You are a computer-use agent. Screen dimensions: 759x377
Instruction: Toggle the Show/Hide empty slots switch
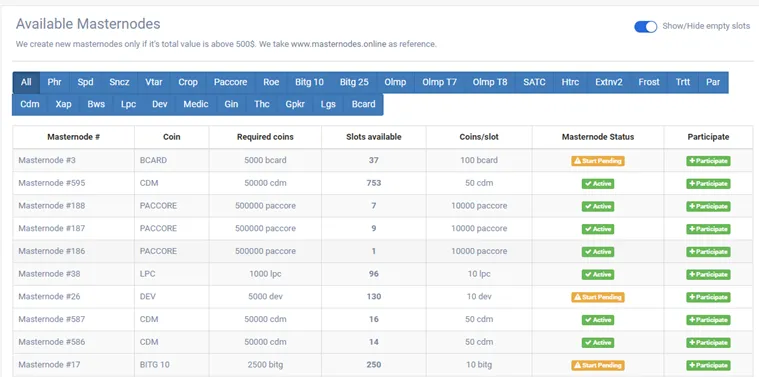[645, 27]
